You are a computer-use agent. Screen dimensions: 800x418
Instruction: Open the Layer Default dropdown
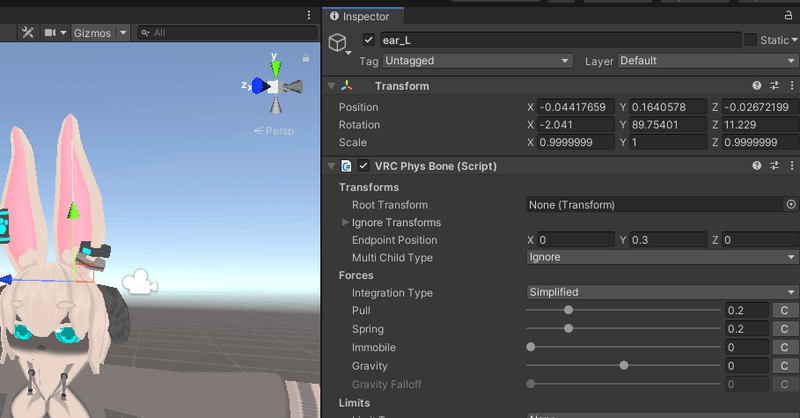coord(708,61)
